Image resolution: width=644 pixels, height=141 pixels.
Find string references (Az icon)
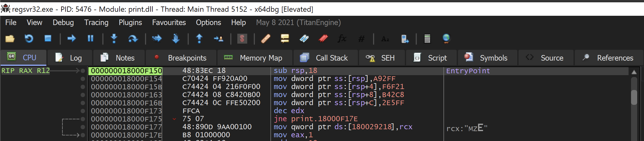(x=385, y=39)
